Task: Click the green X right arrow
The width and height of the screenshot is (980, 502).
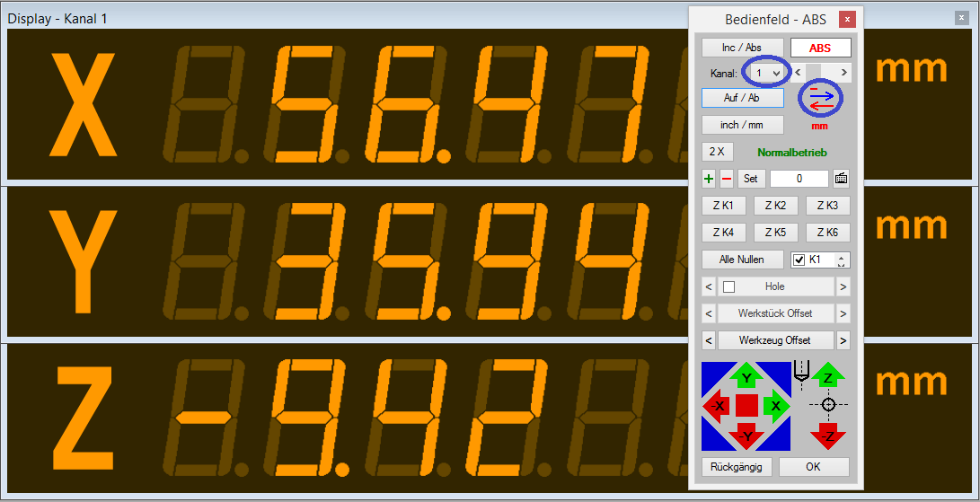Action: pos(775,406)
